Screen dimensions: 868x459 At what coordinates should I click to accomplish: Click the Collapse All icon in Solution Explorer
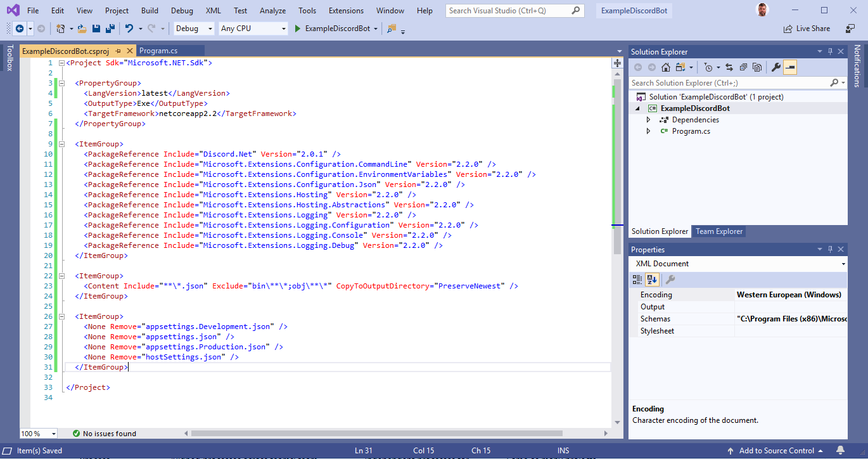(743, 67)
